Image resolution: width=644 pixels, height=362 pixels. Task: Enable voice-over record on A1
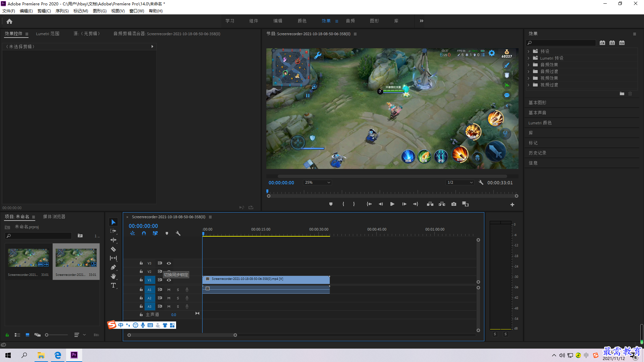tap(187, 290)
